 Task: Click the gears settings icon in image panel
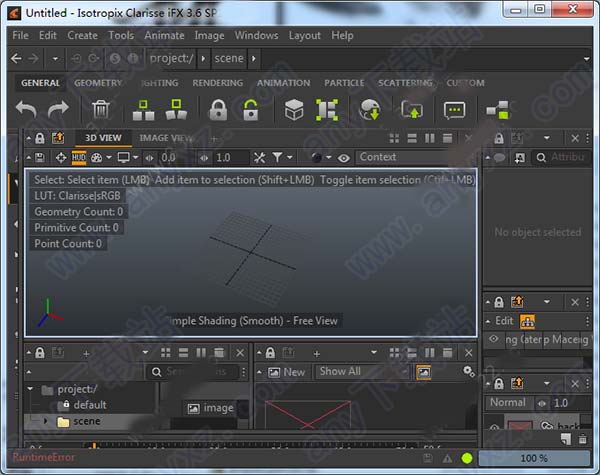point(469,371)
